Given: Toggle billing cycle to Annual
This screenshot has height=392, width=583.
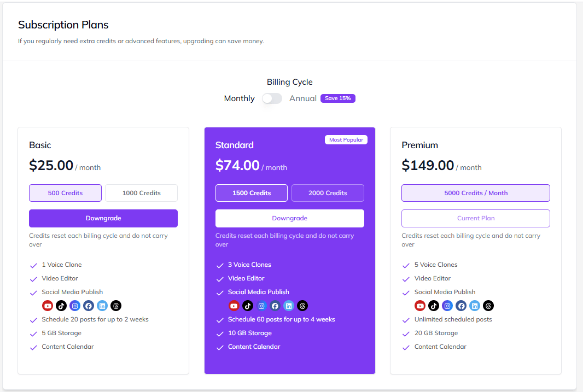Looking at the screenshot, I should point(272,98).
